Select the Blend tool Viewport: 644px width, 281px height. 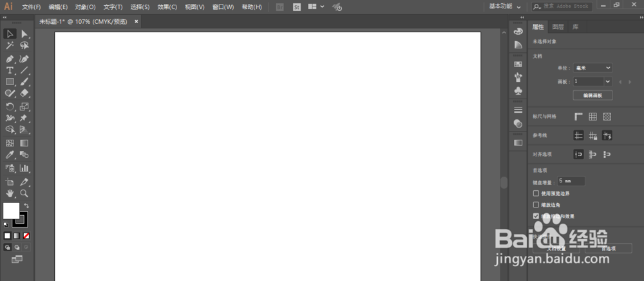tap(24, 155)
